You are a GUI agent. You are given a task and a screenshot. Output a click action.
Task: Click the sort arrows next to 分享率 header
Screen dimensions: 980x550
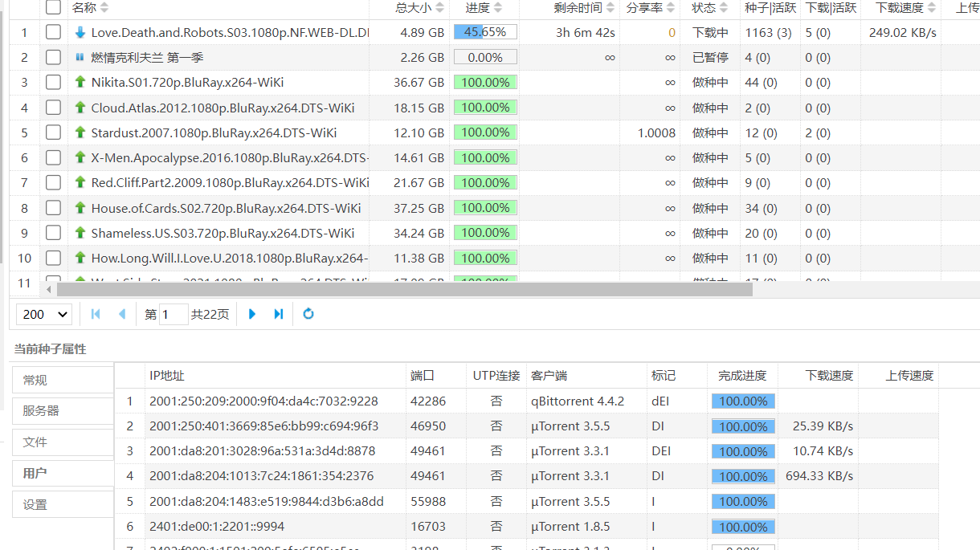(671, 8)
